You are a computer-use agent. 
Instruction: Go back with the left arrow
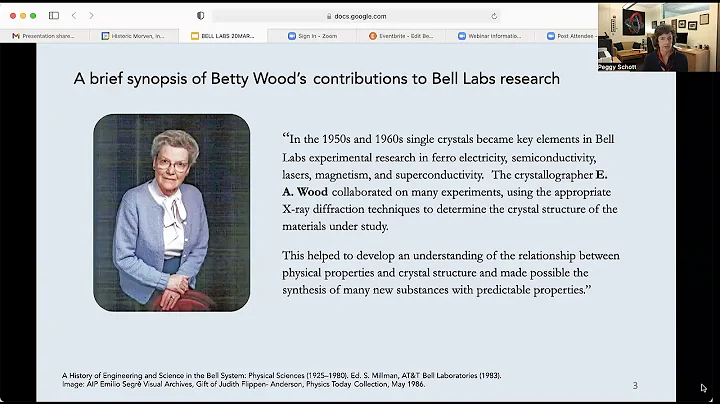point(74,16)
